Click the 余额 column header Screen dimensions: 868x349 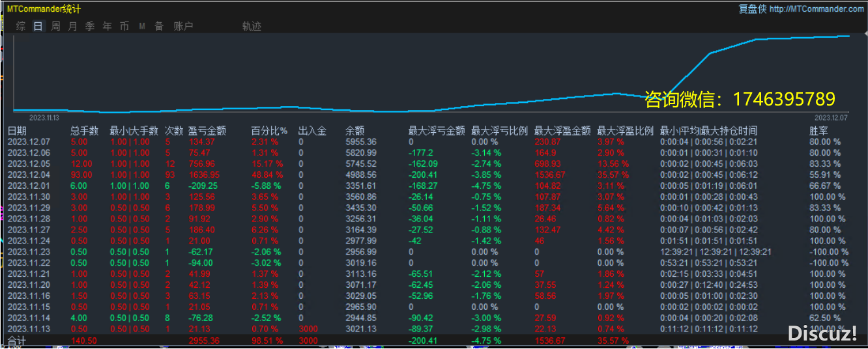355,131
